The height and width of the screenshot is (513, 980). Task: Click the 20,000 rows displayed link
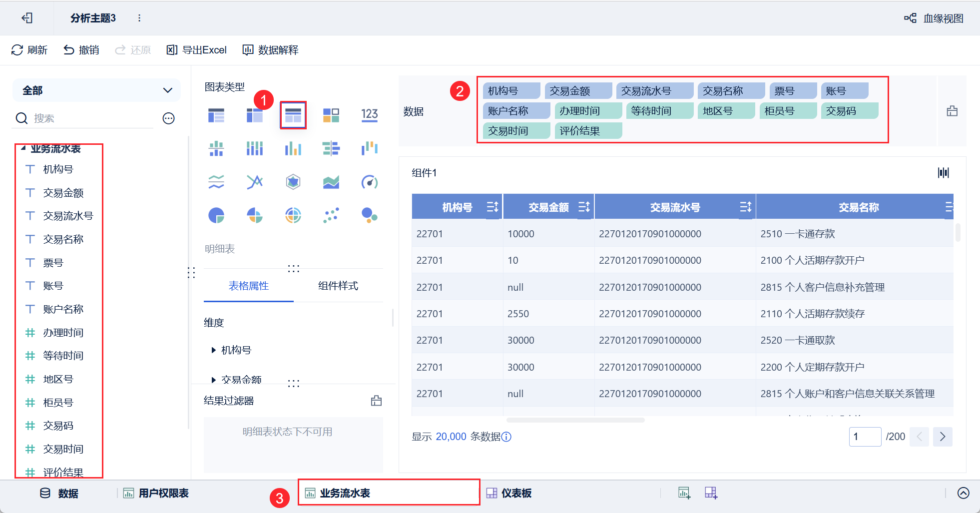[x=451, y=437]
